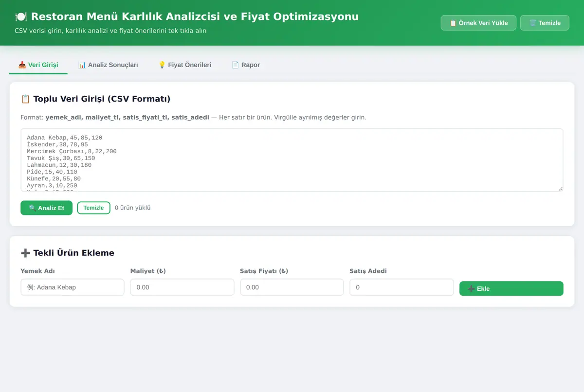Focus the Maliyet (₺) input field

tap(182, 287)
